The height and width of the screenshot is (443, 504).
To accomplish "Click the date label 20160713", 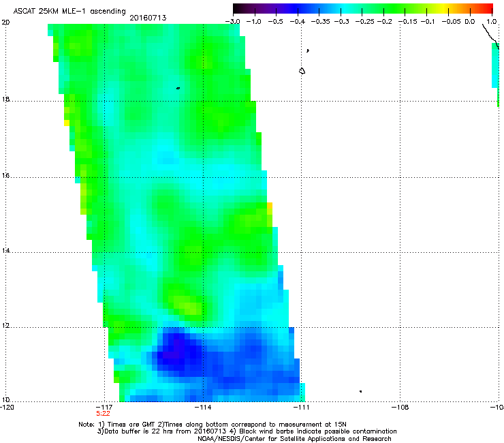I will point(148,18).
